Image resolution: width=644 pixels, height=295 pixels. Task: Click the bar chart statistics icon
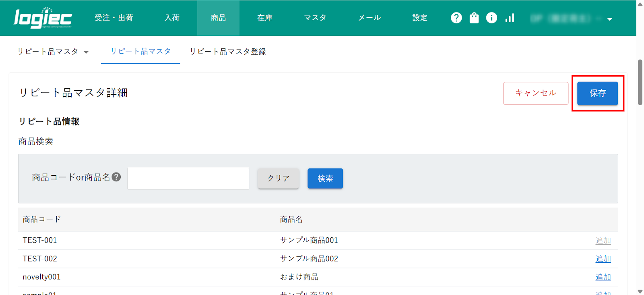coord(510,18)
